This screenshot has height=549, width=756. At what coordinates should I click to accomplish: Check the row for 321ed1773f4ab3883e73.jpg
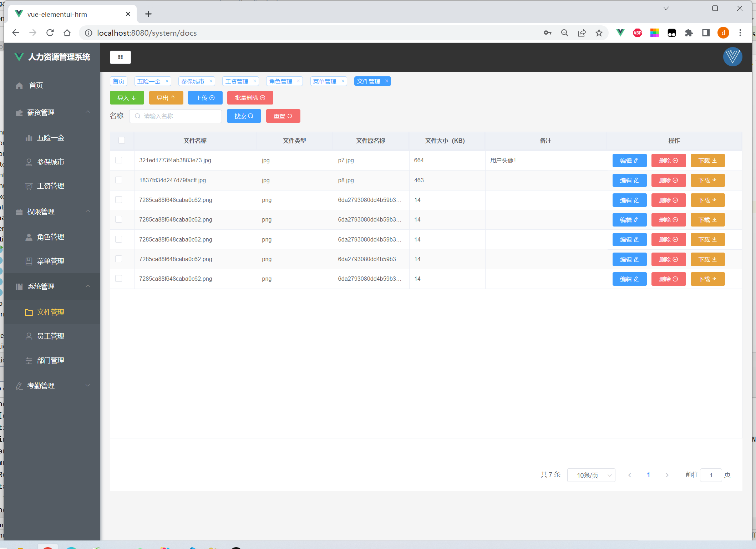click(x=119, y=161)
